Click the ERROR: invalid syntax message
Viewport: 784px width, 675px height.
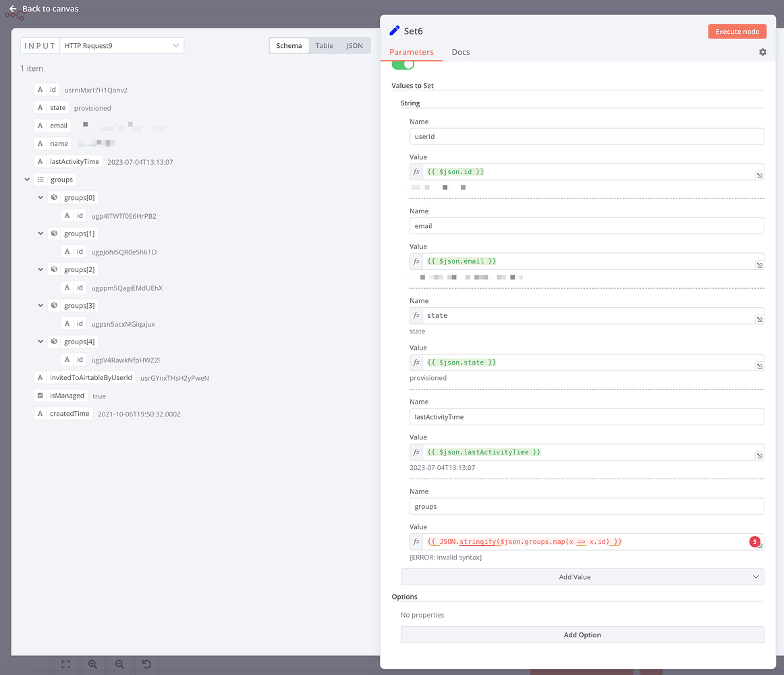(445, 557)
